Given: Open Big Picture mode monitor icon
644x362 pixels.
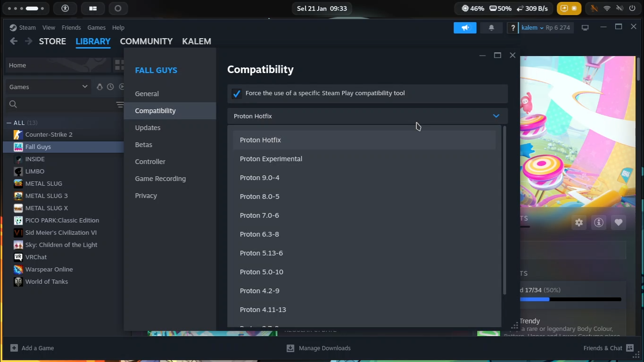Looking at the screenshot, I should pos(585,28).
